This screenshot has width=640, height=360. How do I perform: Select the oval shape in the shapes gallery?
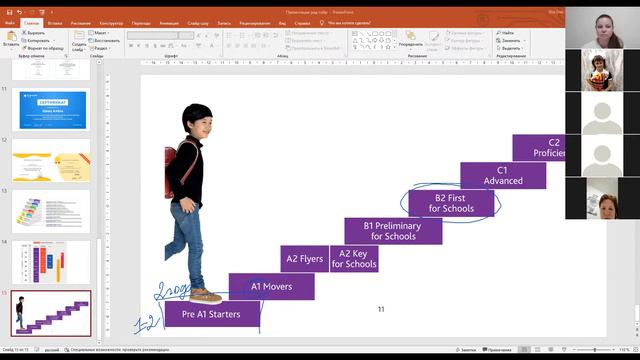click(381, 33)
